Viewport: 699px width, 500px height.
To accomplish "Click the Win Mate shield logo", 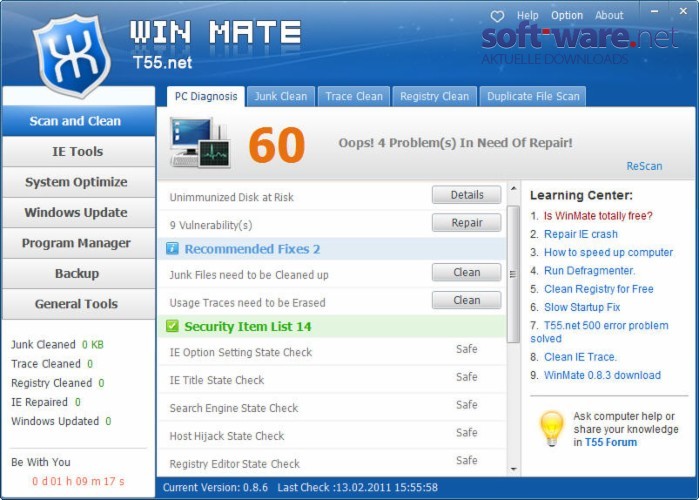I will click(71, 56).
